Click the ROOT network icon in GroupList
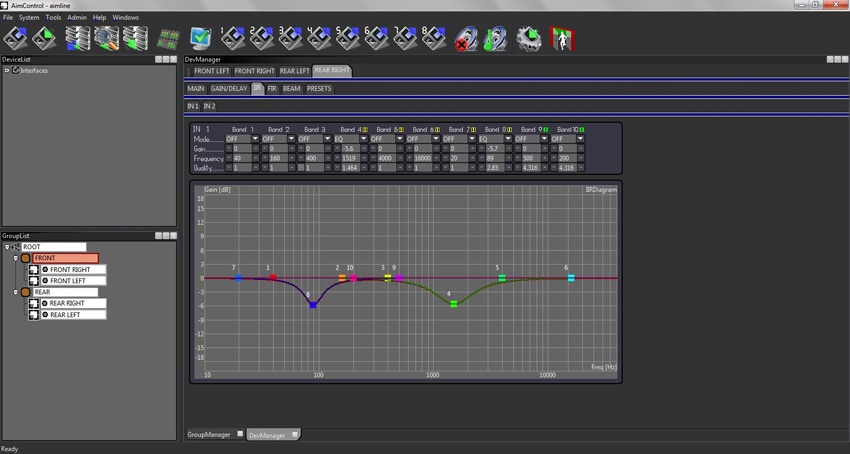The height and width of the screenshot is (454, 850). (x=15, y=247)
